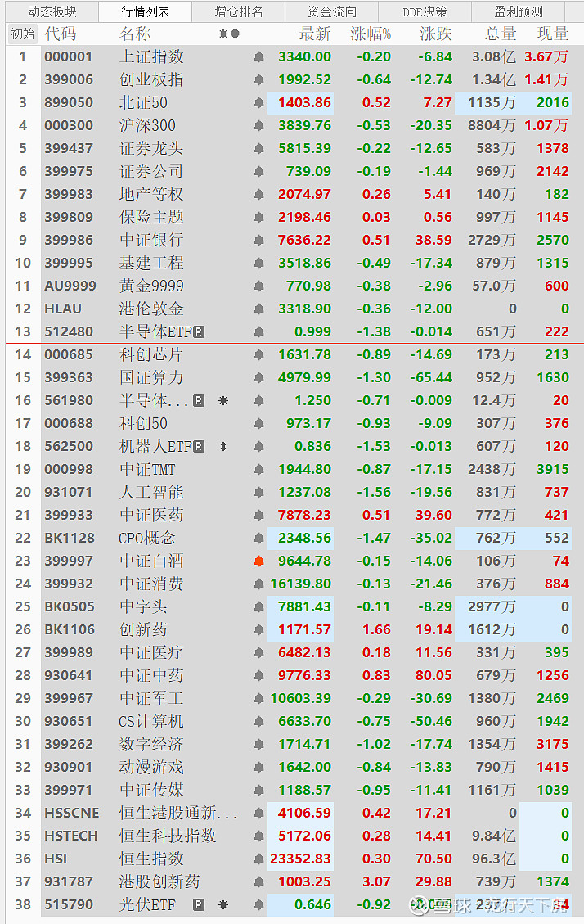Click the bell alert icon for 港股创新药
Screen dimensions: 584x924
pos(258,882)
